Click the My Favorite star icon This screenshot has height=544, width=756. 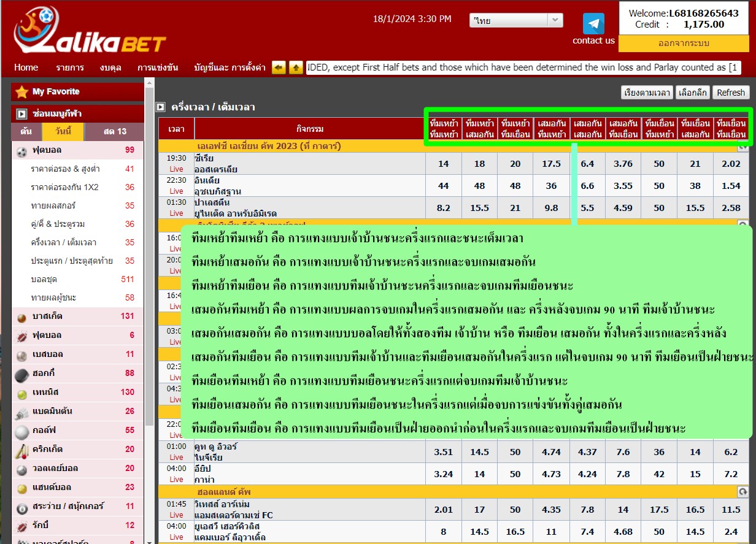point(22,92)
